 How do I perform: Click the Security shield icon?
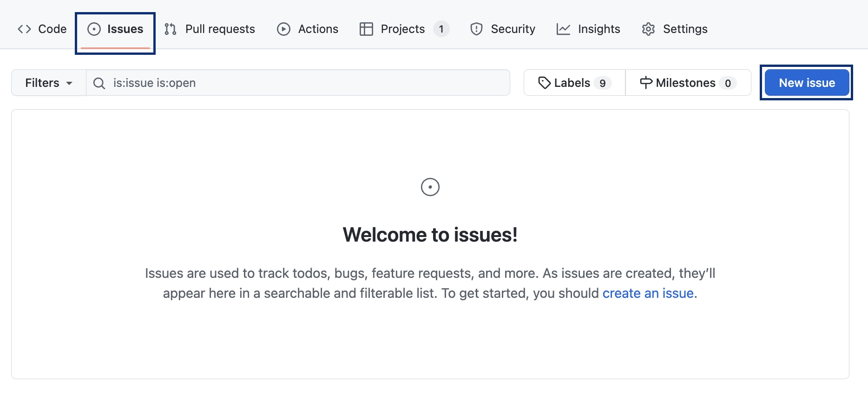coord(476,29)
